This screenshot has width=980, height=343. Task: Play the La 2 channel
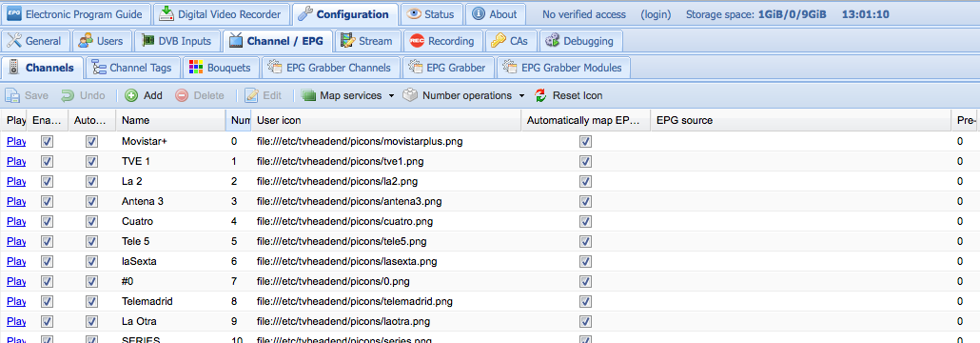(15, 182)
